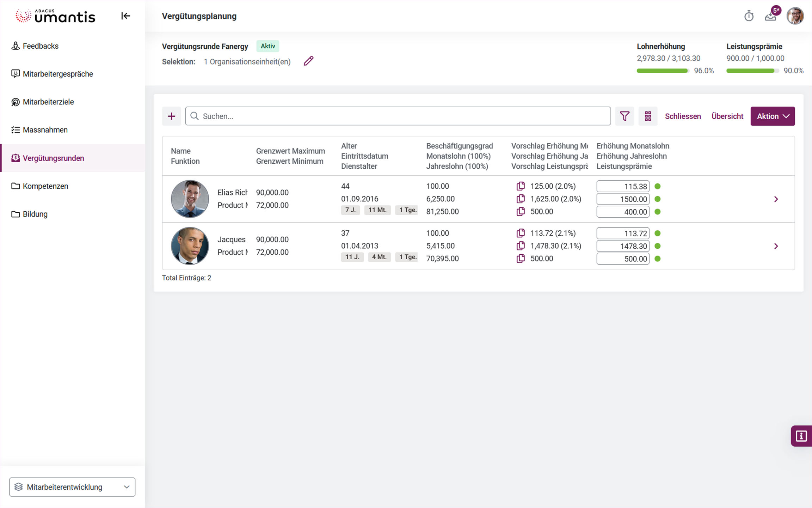The width and height of the screenshot is (812, 508).
Task: Open the inbox notifications icon with badge
Action: [x=770, y=16]
